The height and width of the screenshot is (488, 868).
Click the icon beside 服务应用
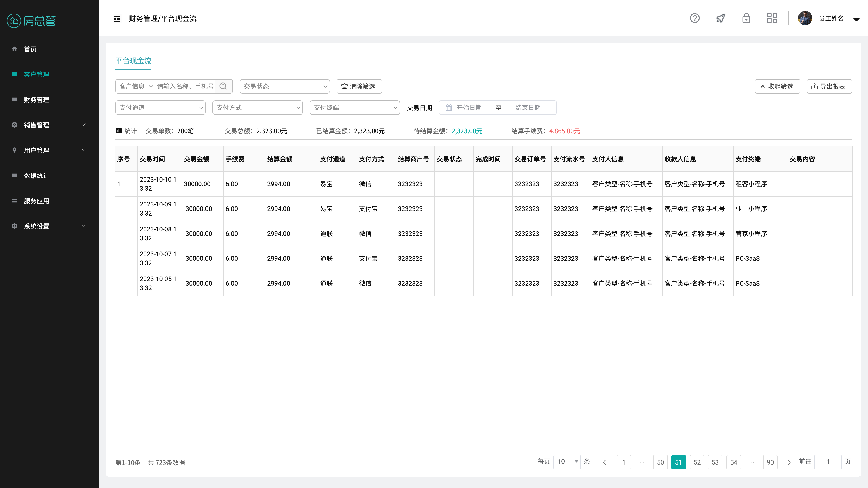pyautogui.click(x=14, y=201)
